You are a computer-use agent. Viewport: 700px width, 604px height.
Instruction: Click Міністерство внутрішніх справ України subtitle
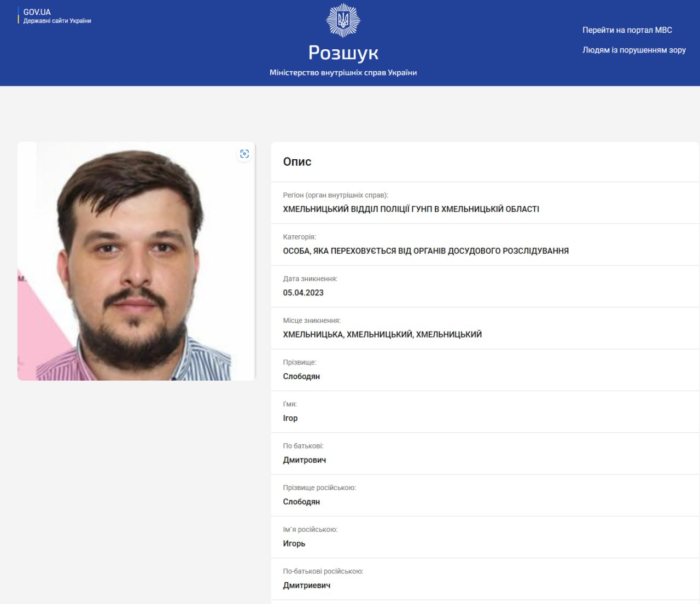(x=344, y=71)
